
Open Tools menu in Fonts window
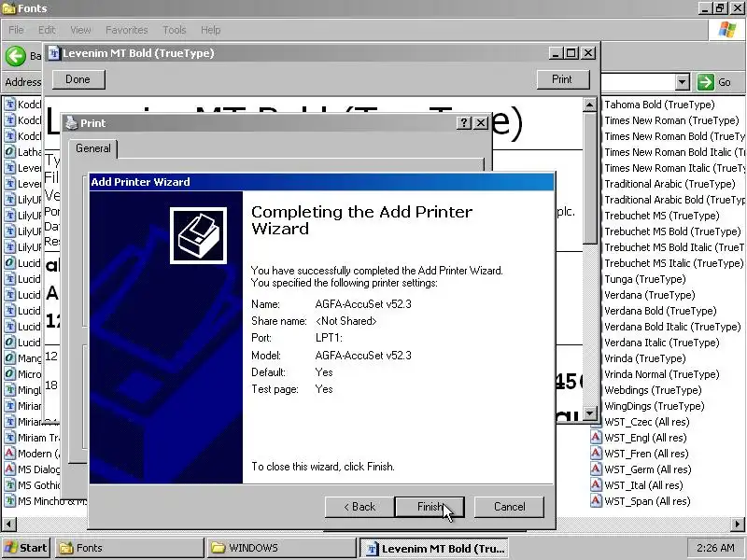(x=175, y=30)
